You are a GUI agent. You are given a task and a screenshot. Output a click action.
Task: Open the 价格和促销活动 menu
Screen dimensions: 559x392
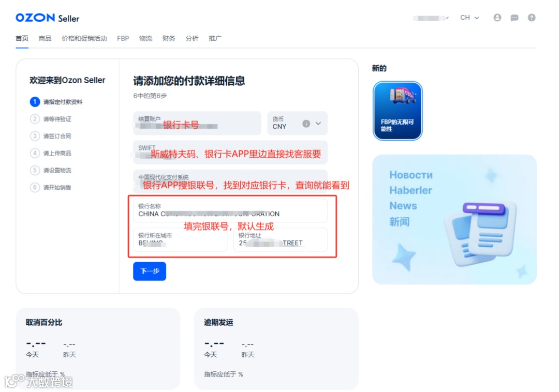[x=84, y=38]
